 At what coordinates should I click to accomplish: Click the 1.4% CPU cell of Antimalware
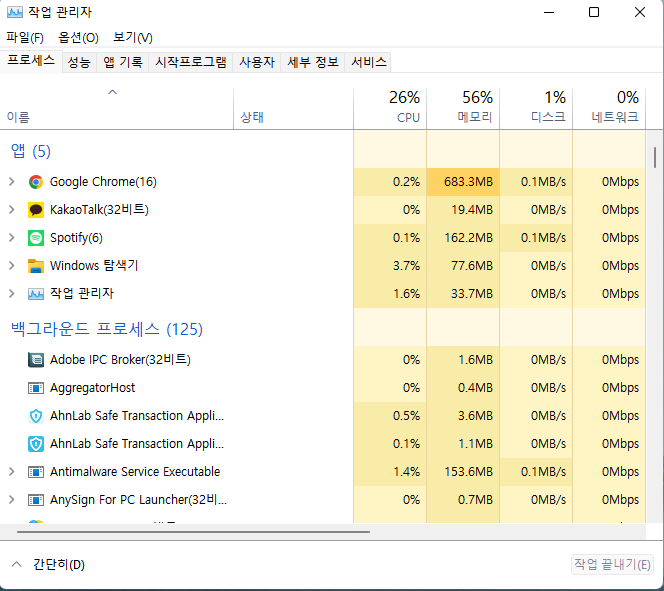coord(390,472)
